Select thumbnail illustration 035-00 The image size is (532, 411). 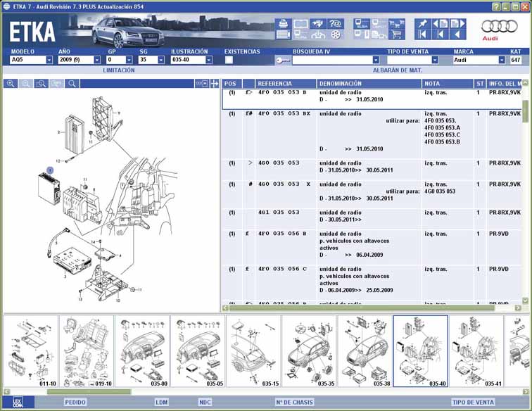pos(142,351)
